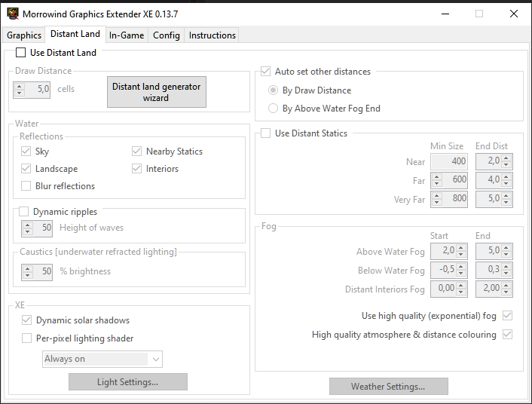Click the Draw Distance cells stepper
Viewport: 532px width, 404px height.
point(20,90)
